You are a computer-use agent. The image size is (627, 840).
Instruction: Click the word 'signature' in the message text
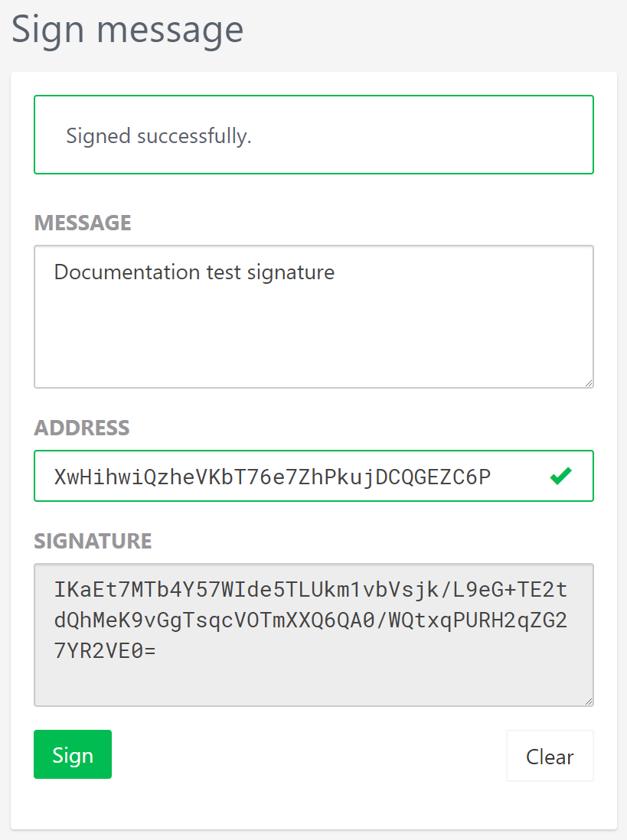pyautogui.click(x=291, y=272)
